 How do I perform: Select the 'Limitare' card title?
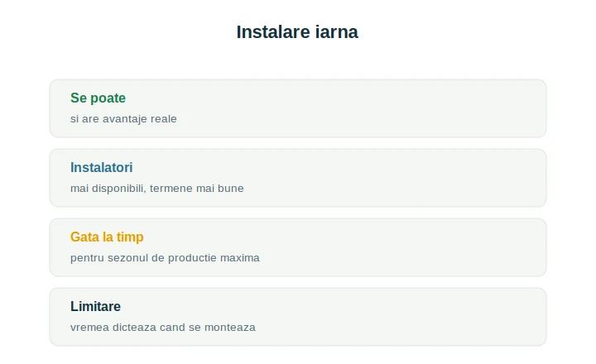(x=95, y=307)
